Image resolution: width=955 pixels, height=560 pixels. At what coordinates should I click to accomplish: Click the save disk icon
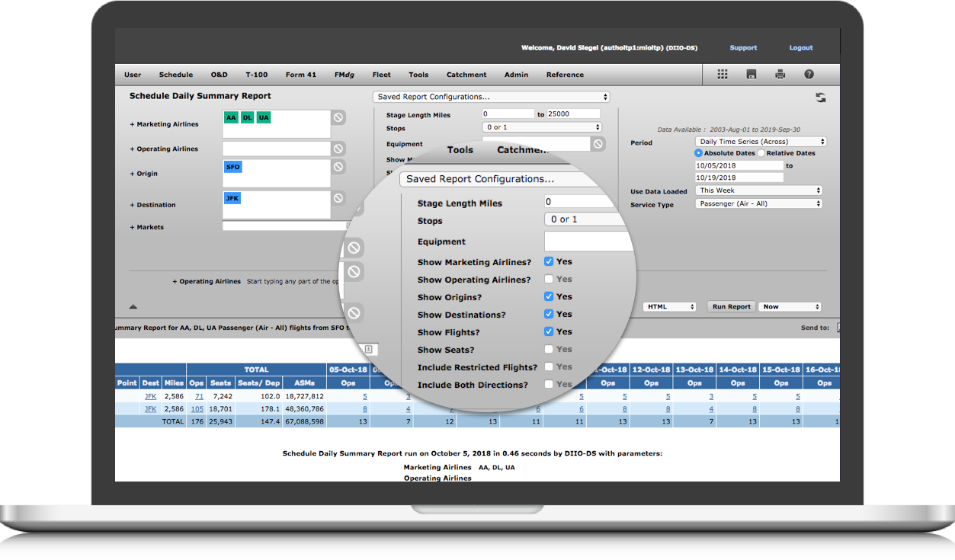click(752, 75)
